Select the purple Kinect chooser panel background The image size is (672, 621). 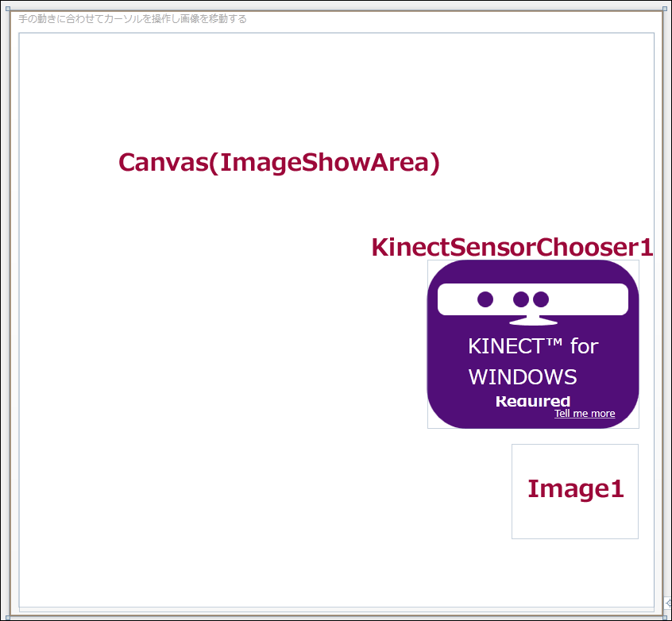(x=533, y=344)
